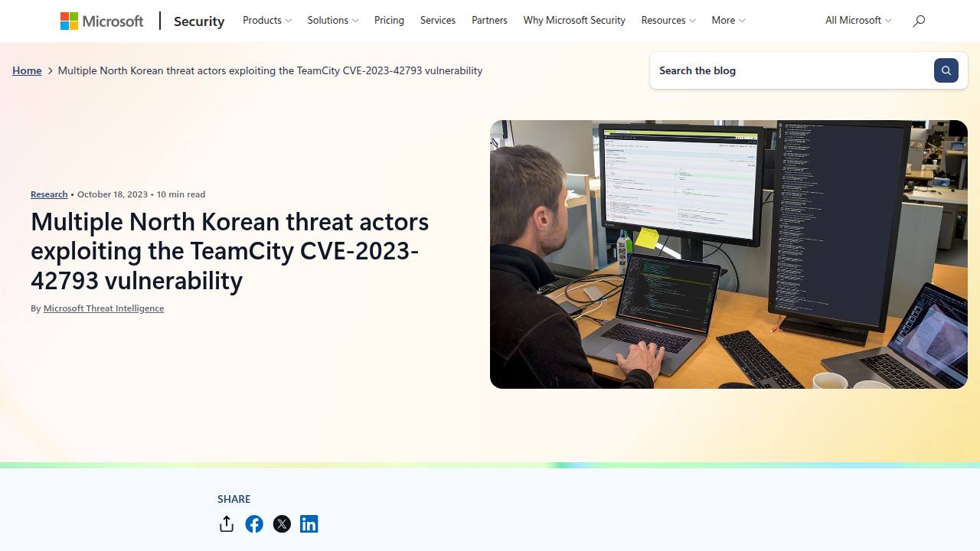
Task: Go to the Security home link
Action: tap(199, 21)
